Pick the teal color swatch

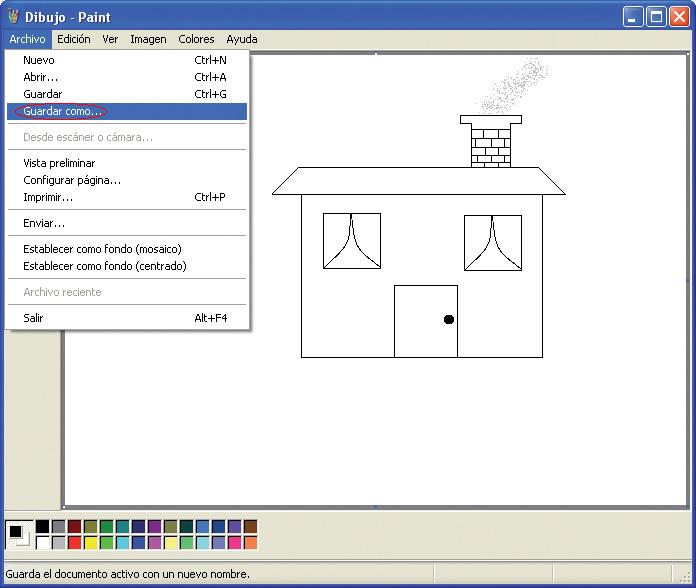pyautogui.click(x=123, y=527)
